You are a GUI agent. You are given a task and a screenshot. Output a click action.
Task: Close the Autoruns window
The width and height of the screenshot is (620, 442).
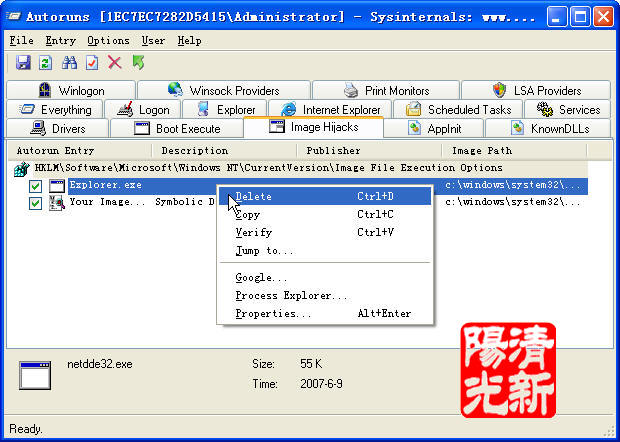point(604,17)
